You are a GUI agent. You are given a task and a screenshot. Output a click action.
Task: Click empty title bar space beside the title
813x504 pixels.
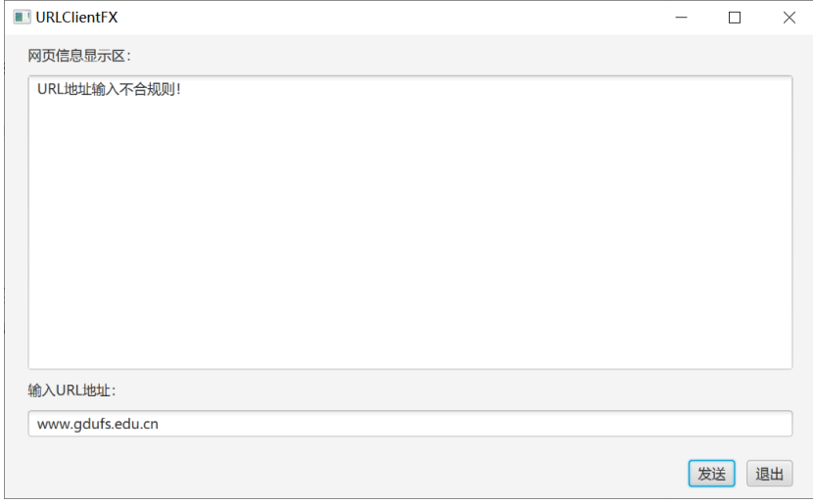pyautogui.click(x=392, y=17)
